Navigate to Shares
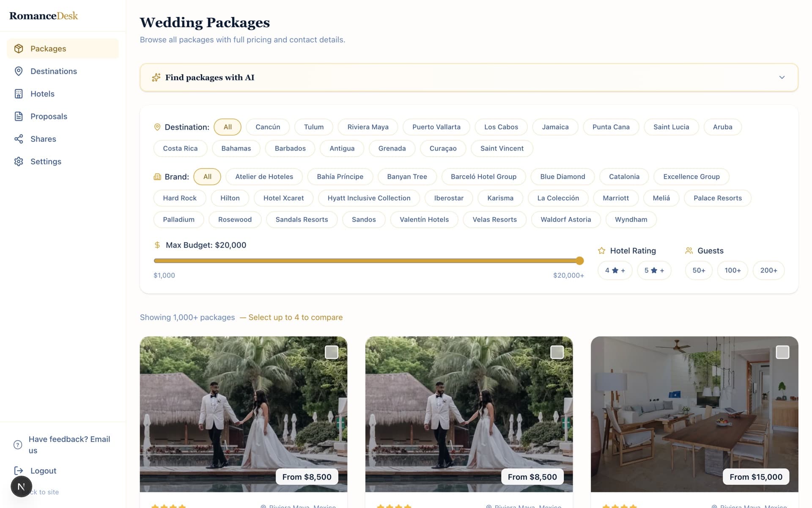 point(63,139)
